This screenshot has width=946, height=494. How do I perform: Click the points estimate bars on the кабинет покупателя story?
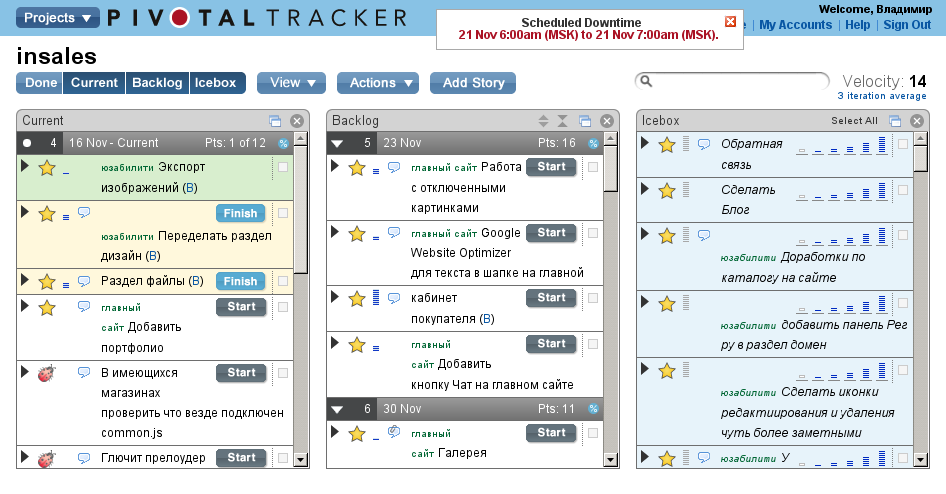pos(376,297)
